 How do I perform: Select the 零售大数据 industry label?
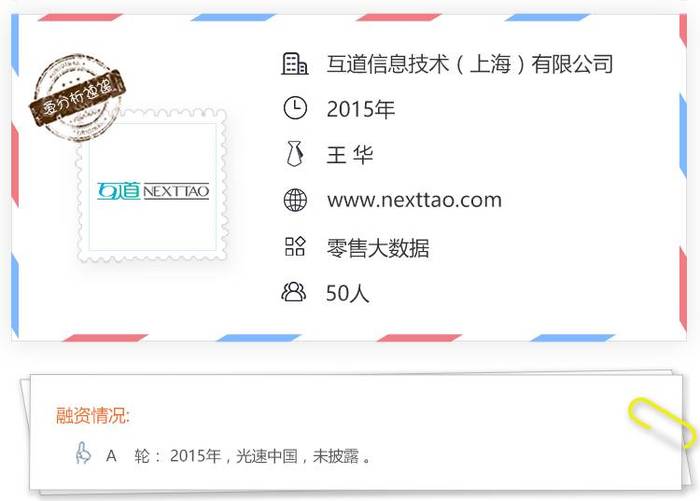coord(378,248)
